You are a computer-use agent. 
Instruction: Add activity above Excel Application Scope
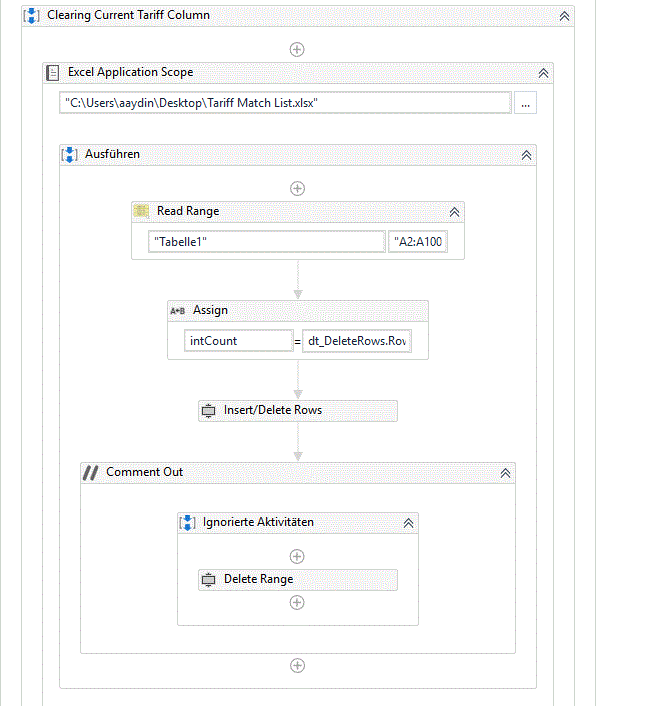(297, 50)
